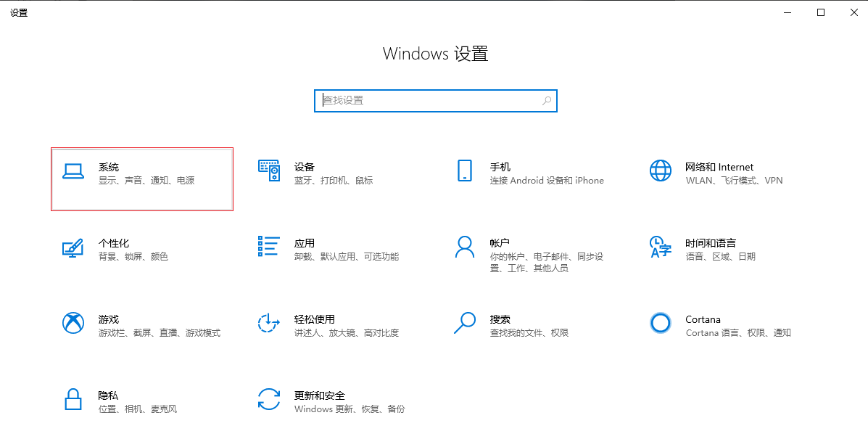The height and width of the screenshot is (447, 868).
Task: Click the Search magnifier category icon
Action: click(464, 323)
